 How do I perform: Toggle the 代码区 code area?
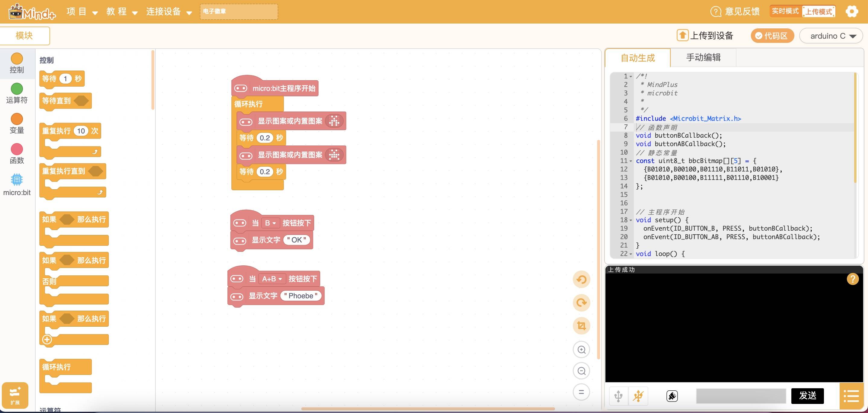(x=772, y=36)
